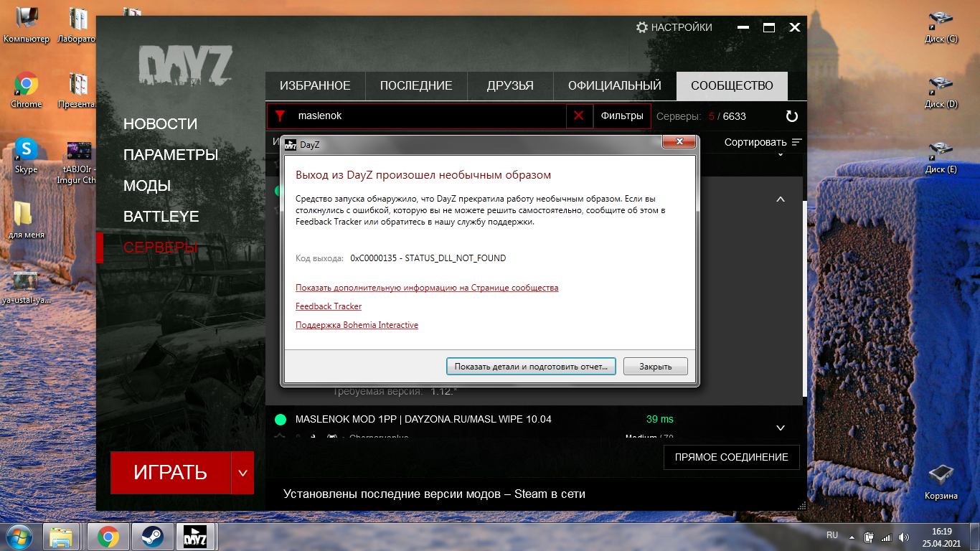Open the Страница сообщества additional info link

pyautogui.click(x=427, y=288)
